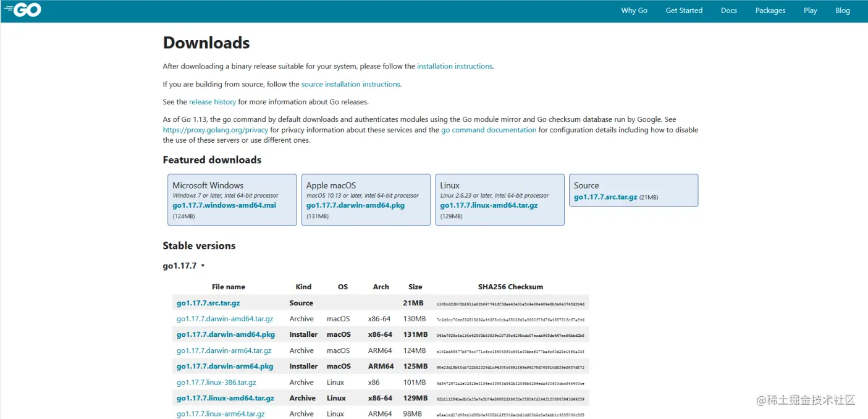Click go1.17.7.darwin-arm64.tar.gz in the table
This screenshot has height=419, width=868.
tap(224, 351)
